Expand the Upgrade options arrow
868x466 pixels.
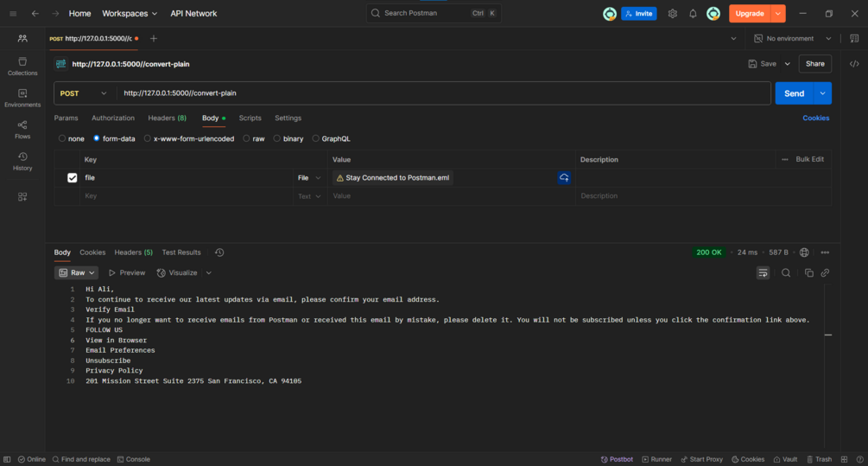coord(778,13)
